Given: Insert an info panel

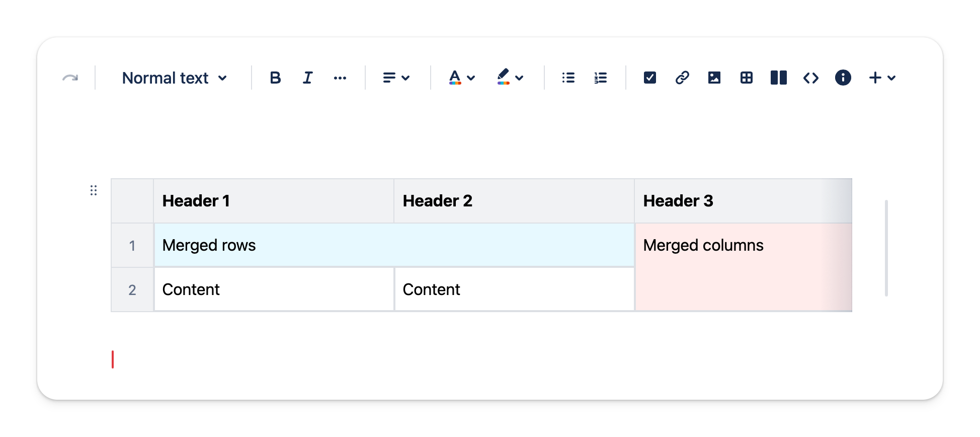Looking at the screenshot, I should 843,78.
